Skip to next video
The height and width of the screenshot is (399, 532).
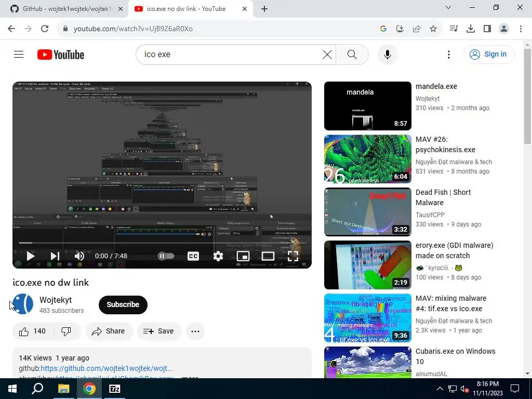pyautogui.click(x=55, y=256)
